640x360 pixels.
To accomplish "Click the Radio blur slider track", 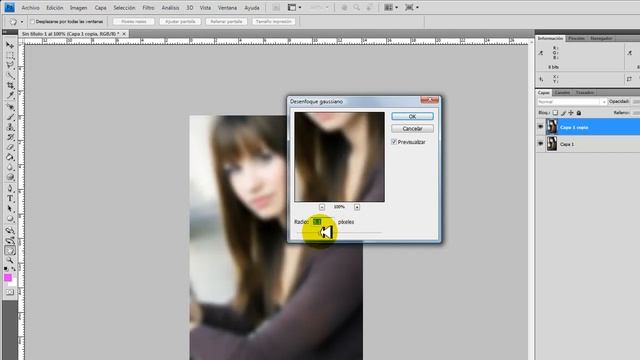I will pos(338,232).
